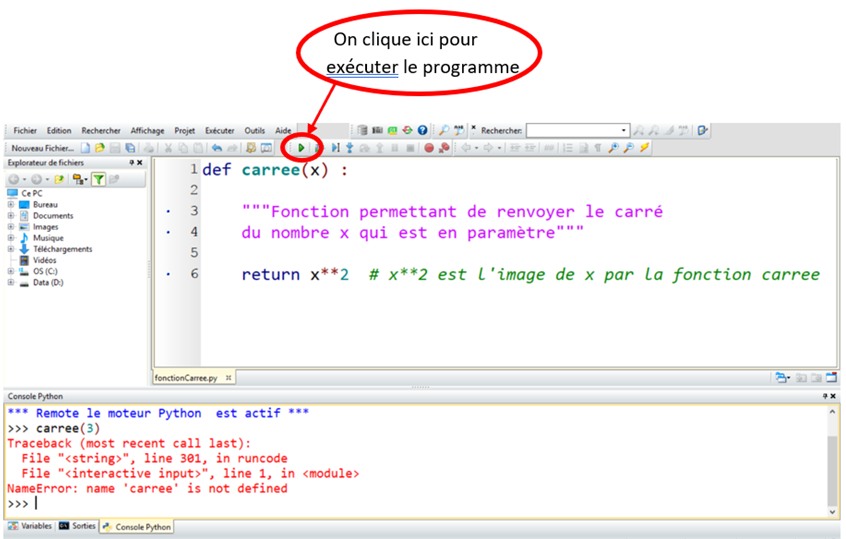
Task: Click the green Run program button
Action: (x=302, y=148)
